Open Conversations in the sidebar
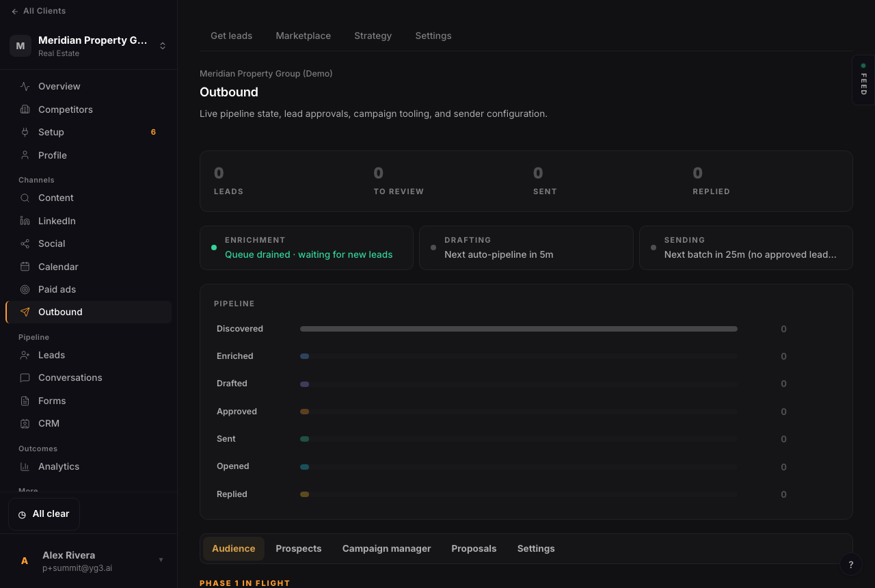Viewport: 875px width, 588px height. point(88,377)
